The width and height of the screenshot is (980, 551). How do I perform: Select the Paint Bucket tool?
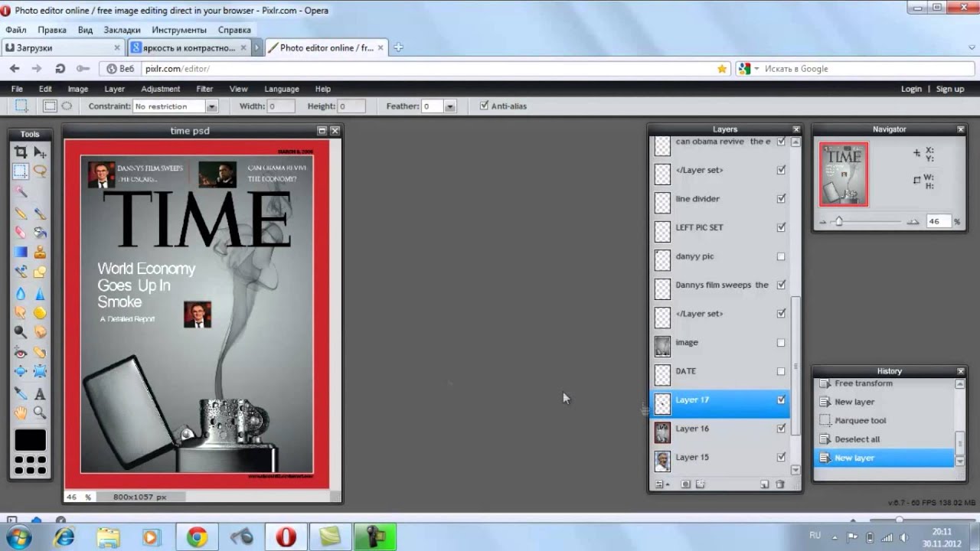click(40, 232)
